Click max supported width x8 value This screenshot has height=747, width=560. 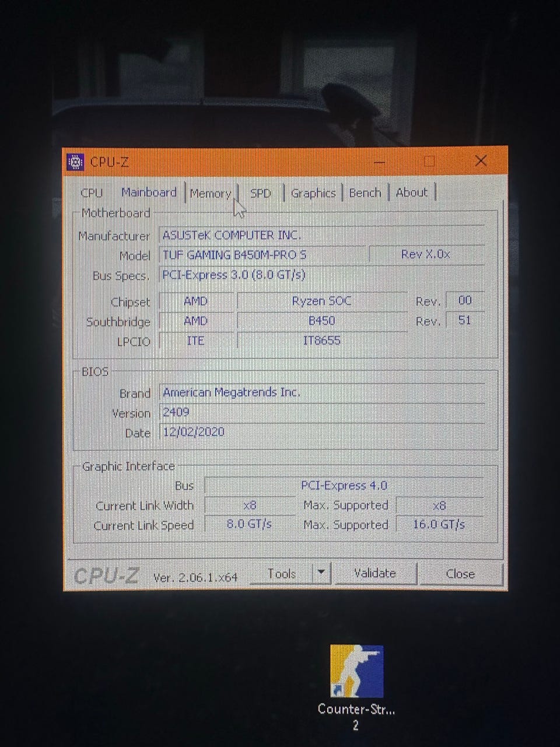[440, 505]
